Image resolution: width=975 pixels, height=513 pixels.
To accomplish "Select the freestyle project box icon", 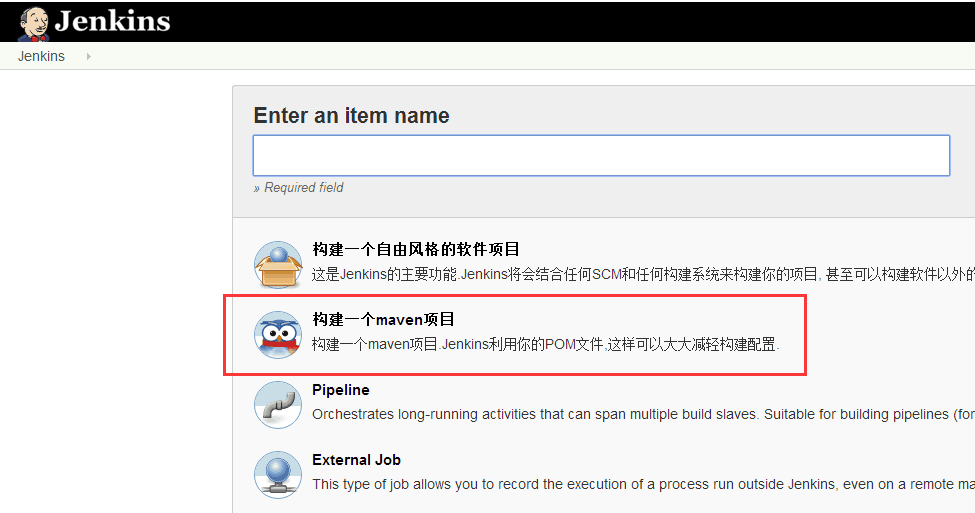I will [278, 264].
